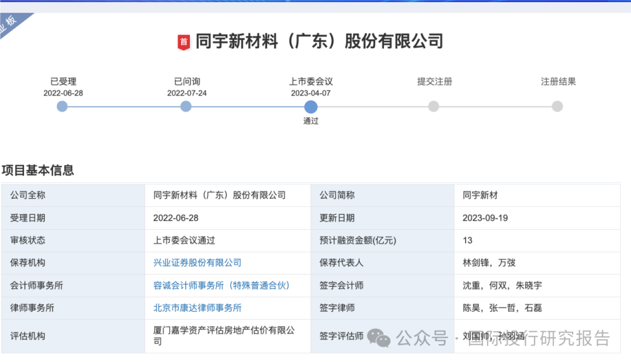Click the 提交注册 stage label

pyautogui.click(x=435, y=82)
